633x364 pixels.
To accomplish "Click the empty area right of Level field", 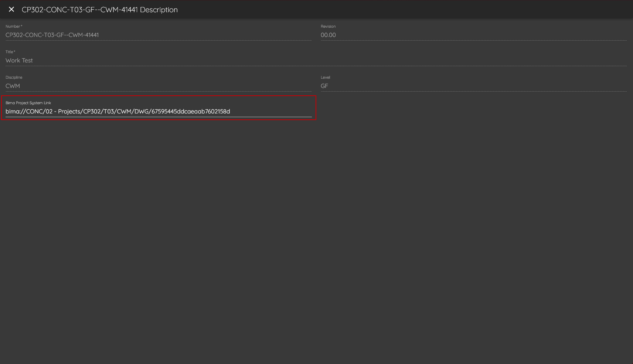I will (517, 85).
